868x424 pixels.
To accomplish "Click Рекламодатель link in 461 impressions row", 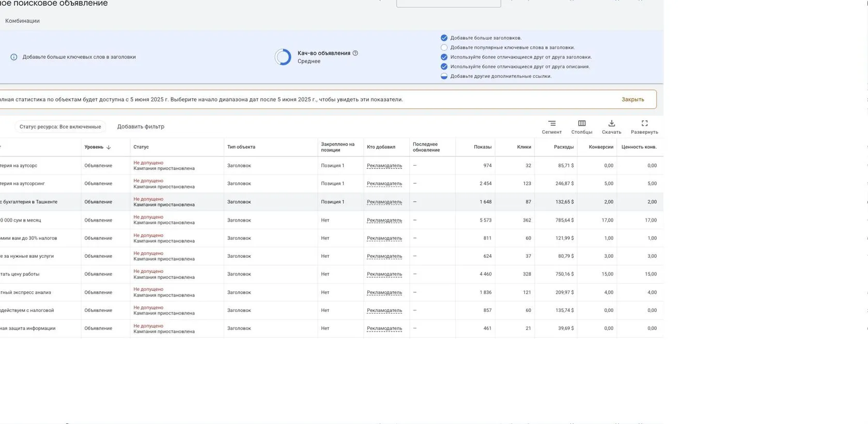I will click(384, 328).
